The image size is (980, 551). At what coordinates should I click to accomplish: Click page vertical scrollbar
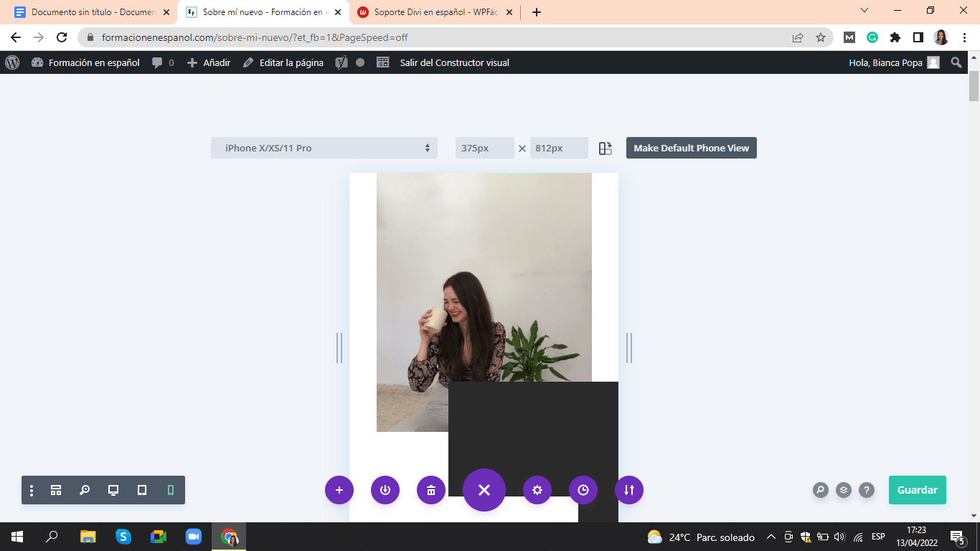click(974, 86)
